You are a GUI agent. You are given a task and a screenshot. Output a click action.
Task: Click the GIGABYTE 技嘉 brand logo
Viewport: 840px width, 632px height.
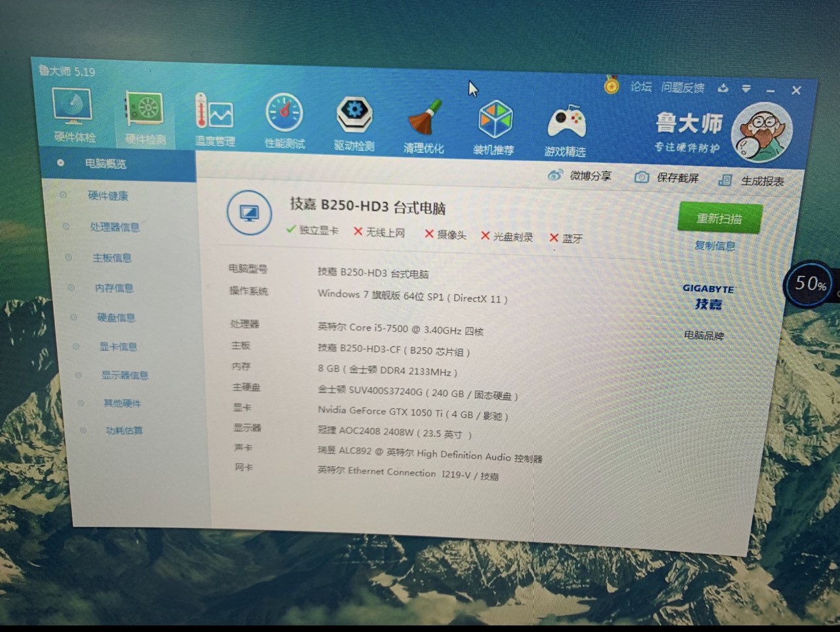pos(708,297)
